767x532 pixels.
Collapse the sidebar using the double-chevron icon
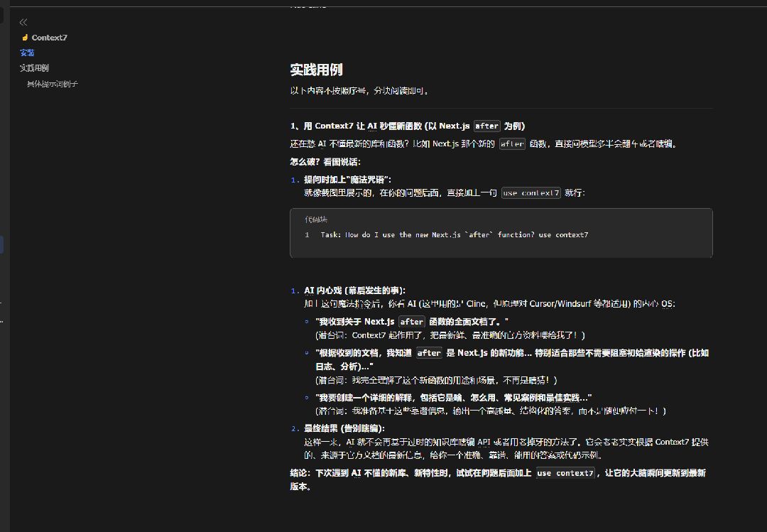point(21,22)
